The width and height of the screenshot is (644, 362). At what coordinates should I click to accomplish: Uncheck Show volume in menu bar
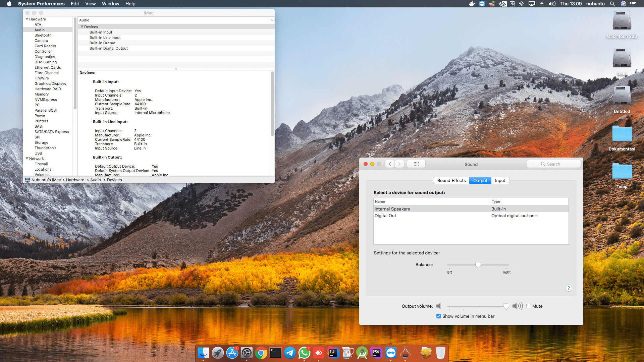click(438, 316)
